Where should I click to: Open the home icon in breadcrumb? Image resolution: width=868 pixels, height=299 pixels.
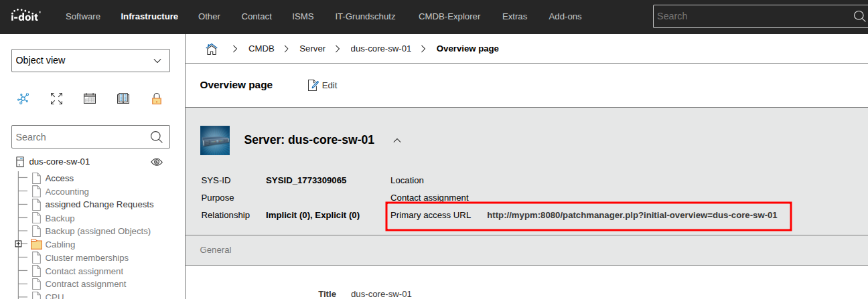click(x=212, y=49)
